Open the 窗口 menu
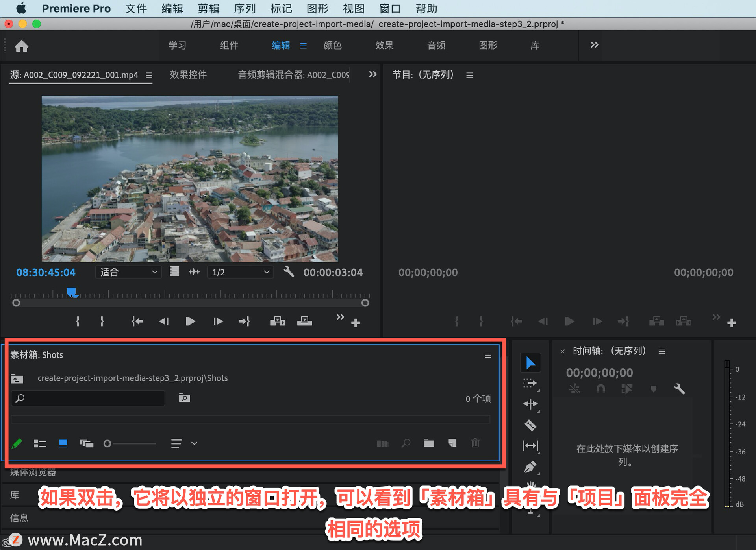Image resolution: width=756 pixels, height=550 pixels. click(390, 8)
